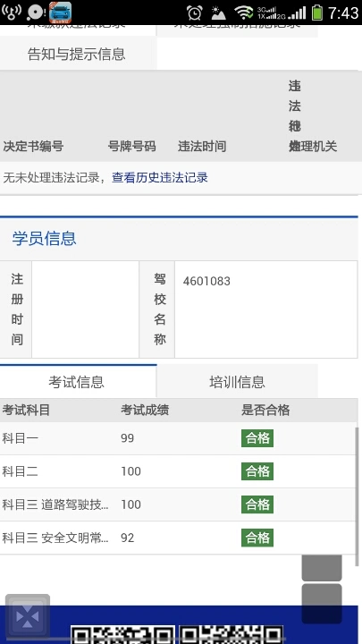Tap the alarm clock status icon
362x644 pixels.
tap(195, 13)
